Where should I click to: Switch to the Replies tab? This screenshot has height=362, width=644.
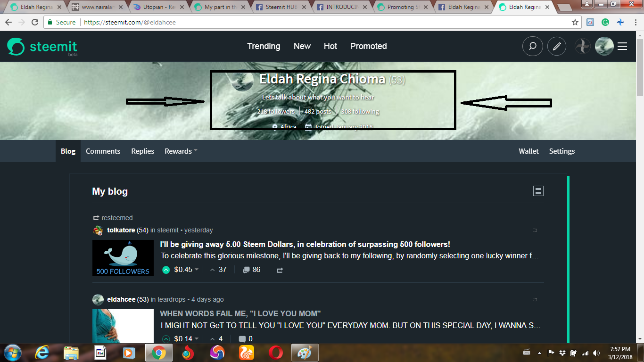click(x=143, y=151)
